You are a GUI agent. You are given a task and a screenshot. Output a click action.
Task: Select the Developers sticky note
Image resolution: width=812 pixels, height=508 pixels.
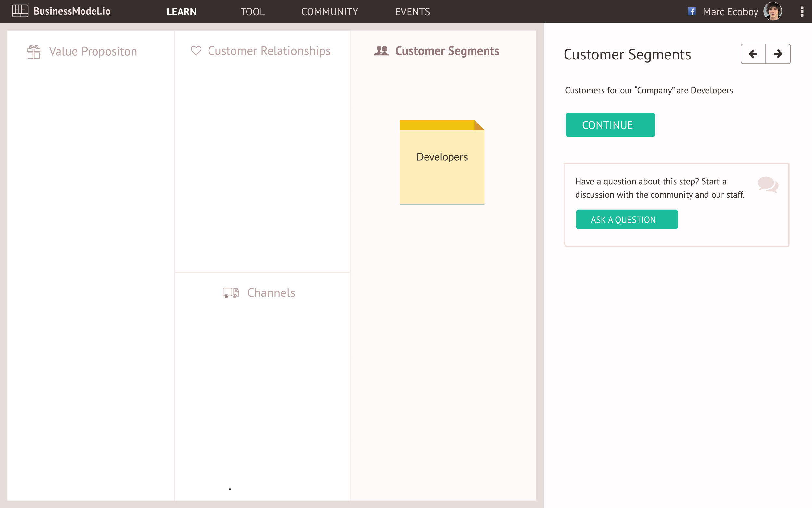click(x=442, y=165)
